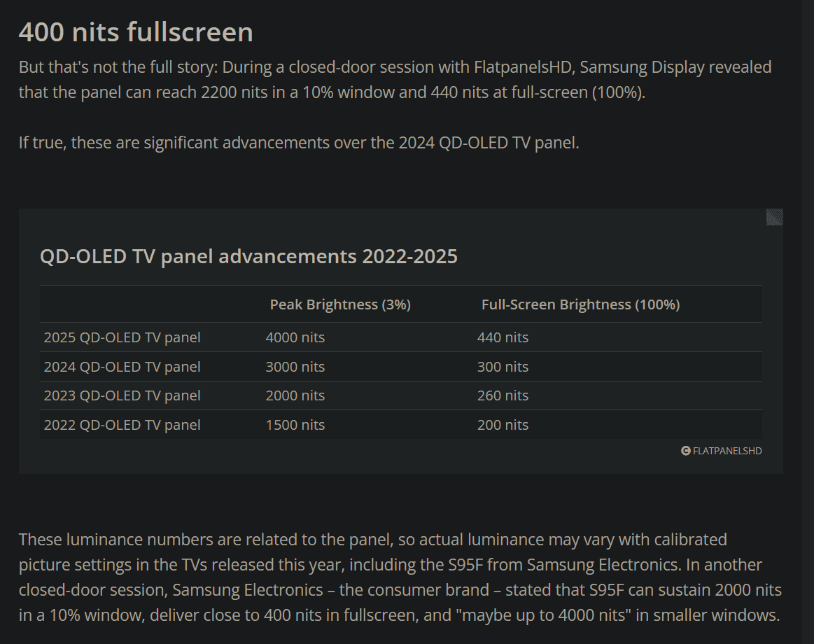Click the '2000 nits' peak brightness cell
The image size is (814, 644).
click(x=295, y=395)
